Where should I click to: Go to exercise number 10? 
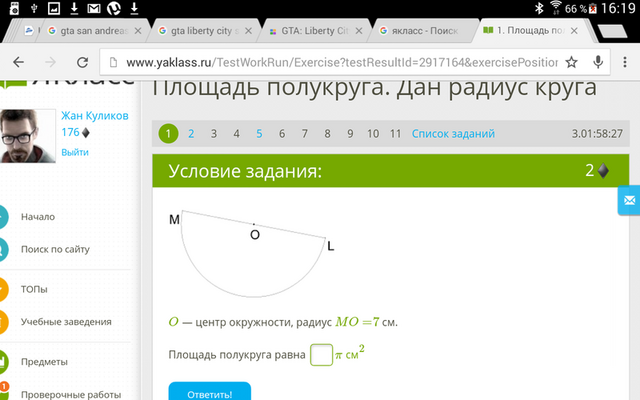(x=373, y=134)
